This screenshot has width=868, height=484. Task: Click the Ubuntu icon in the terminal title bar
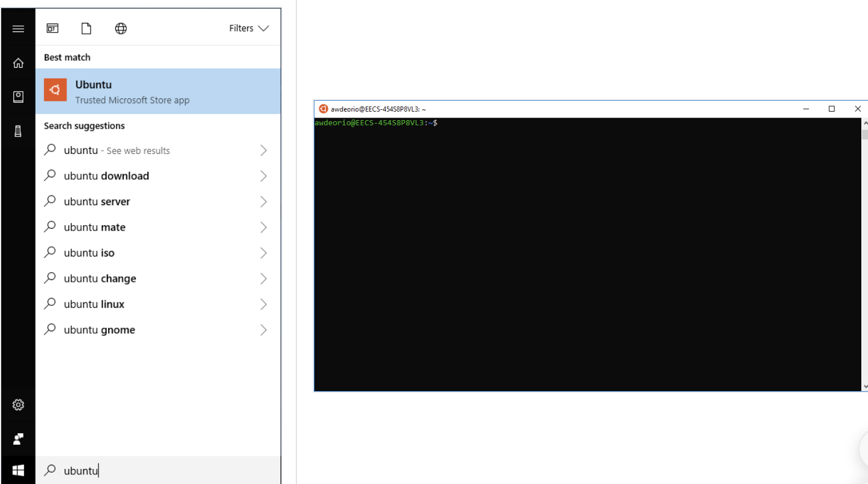point(322,109)
